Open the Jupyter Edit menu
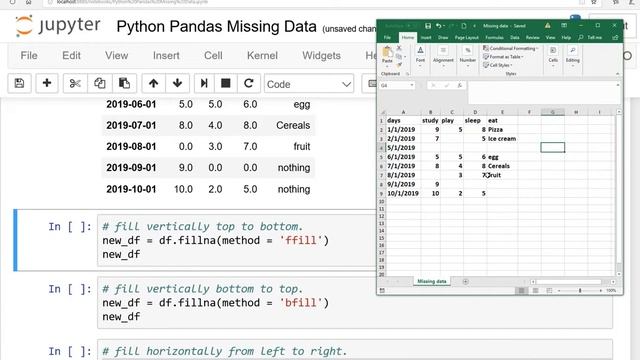 (x=71, y=56)
